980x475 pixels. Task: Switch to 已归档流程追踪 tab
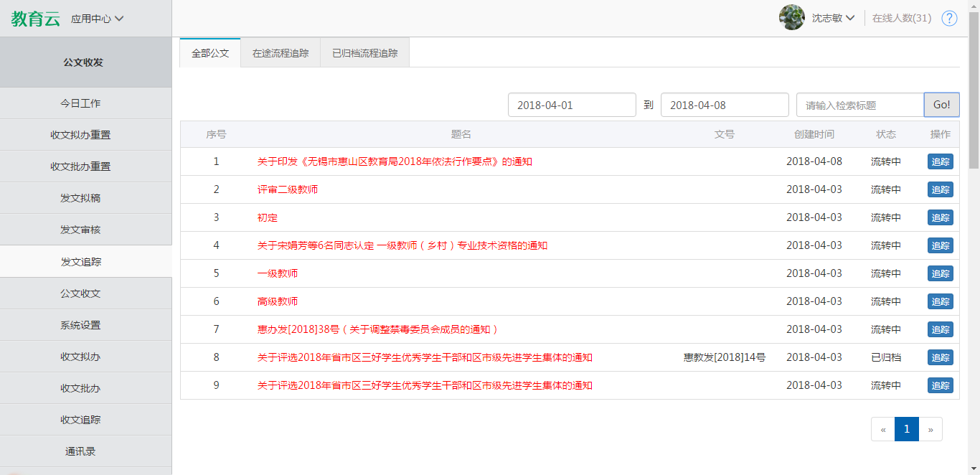(364, 53)
